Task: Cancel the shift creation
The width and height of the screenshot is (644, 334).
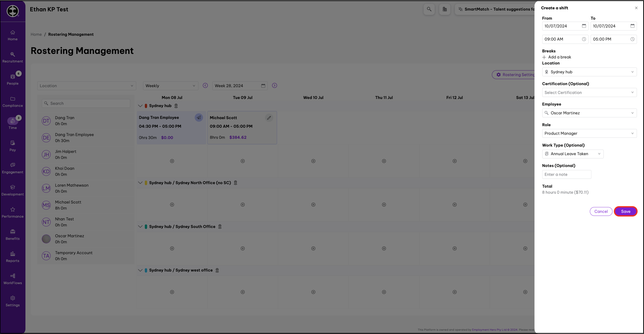Action: [601, 211]
